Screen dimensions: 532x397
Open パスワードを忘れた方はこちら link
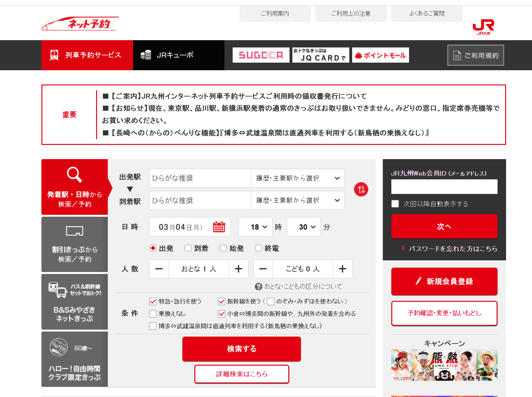453,249
